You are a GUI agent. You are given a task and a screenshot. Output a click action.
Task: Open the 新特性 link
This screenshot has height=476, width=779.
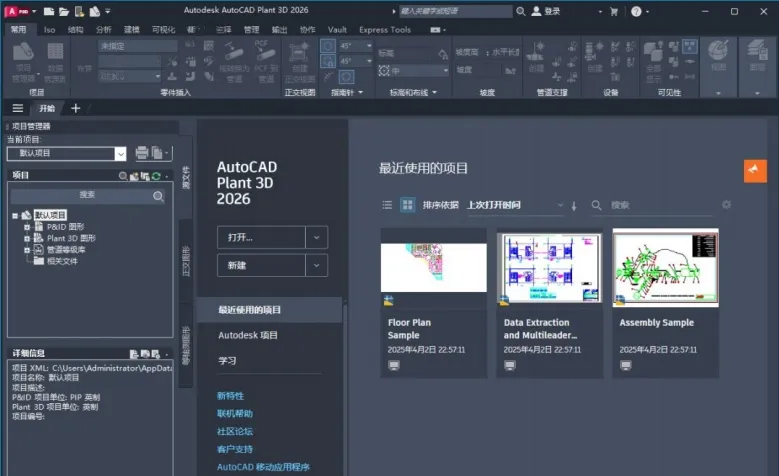230,396
